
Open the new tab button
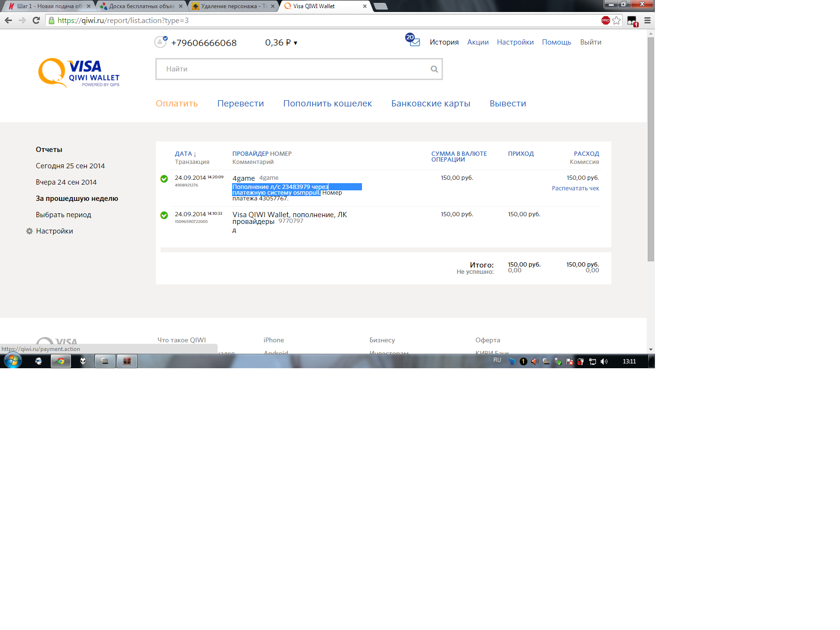pos(380,6)
